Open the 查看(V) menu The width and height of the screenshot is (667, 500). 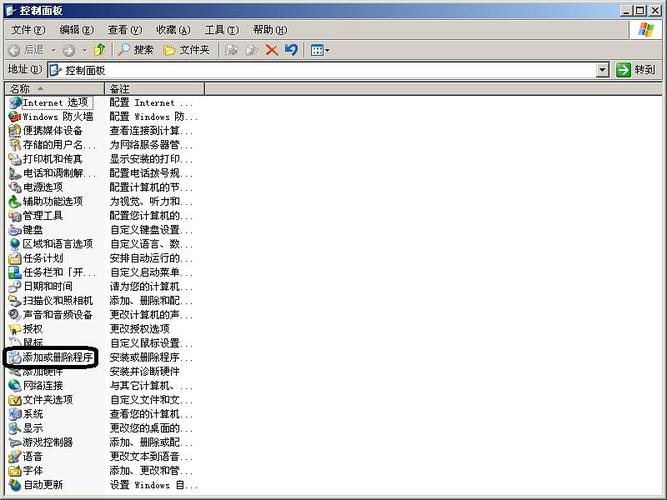click(x=125, y=30)
